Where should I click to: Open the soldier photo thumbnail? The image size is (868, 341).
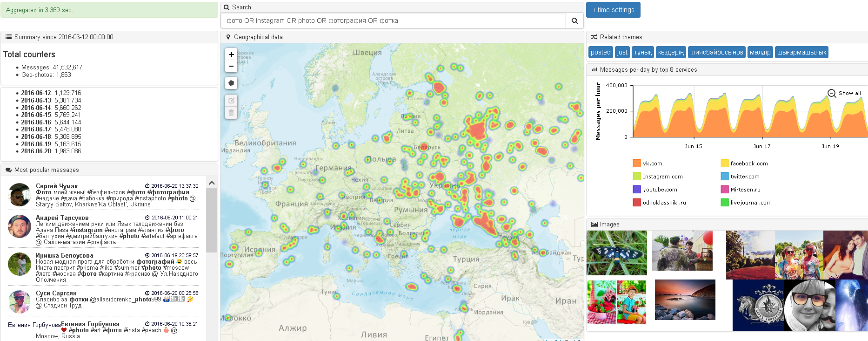(x=682, y=252)
